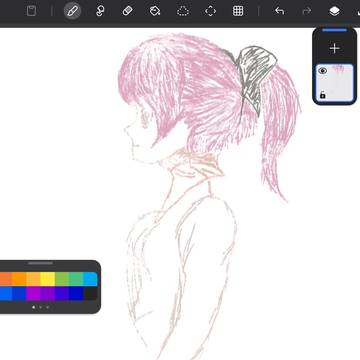Hide the layer using eye icon

pyautogui.click(x=322, y=71)
